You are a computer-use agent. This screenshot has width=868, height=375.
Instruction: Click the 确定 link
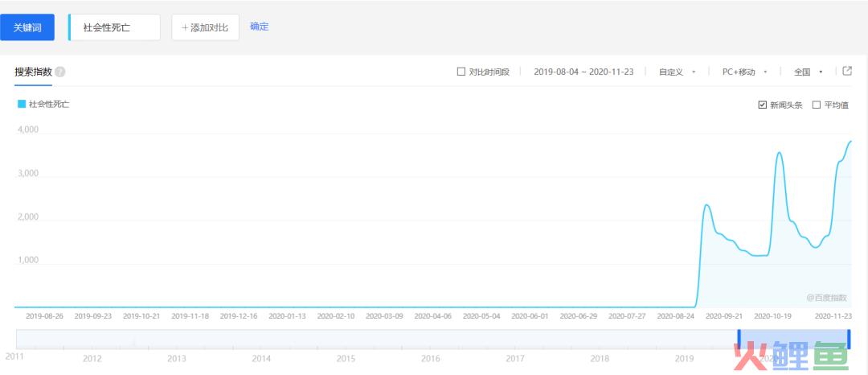(260, 27)
